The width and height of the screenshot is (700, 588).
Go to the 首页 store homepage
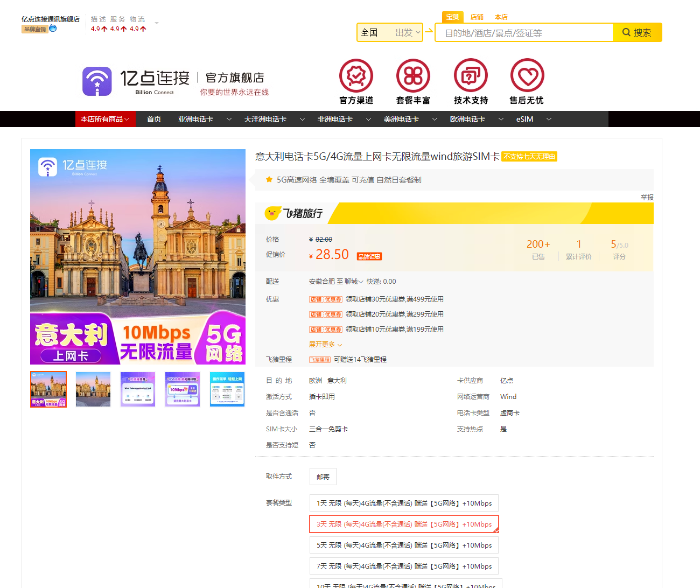pyautogui.click(x=154, y=119)
